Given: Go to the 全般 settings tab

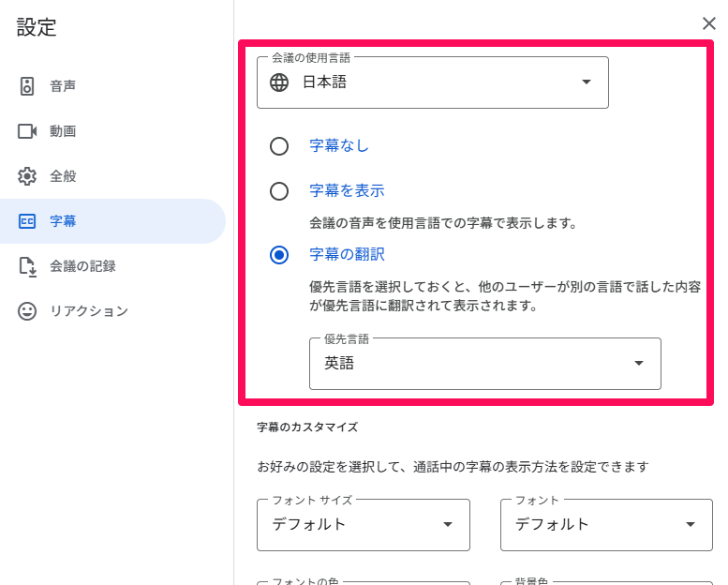Looking at the screenshot, I should click(x=112, y=176).
